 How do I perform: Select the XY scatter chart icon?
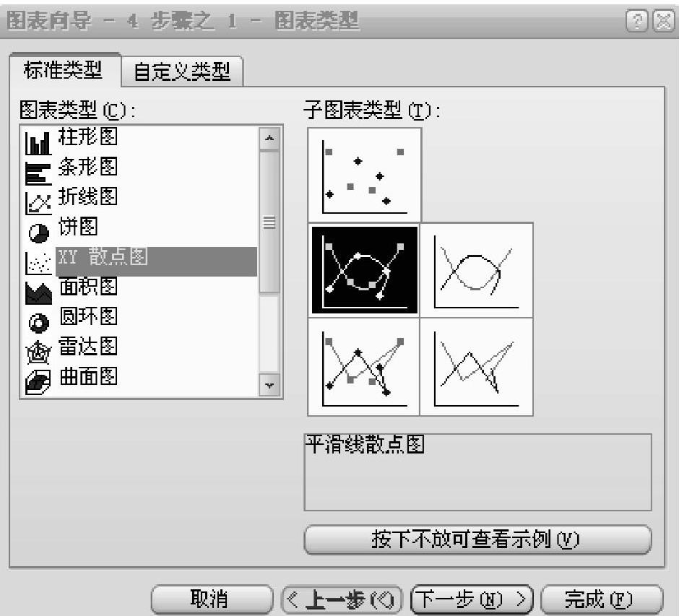pos(38,262)
